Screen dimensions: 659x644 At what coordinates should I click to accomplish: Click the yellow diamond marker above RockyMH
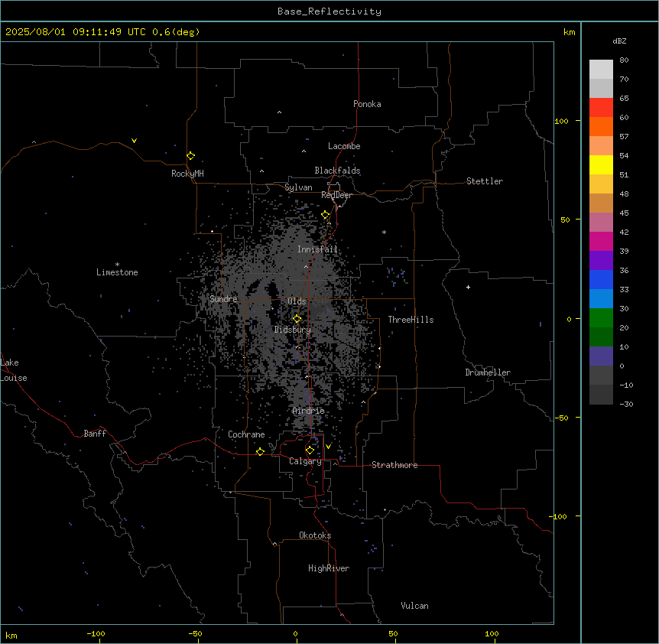coord(191,156)
